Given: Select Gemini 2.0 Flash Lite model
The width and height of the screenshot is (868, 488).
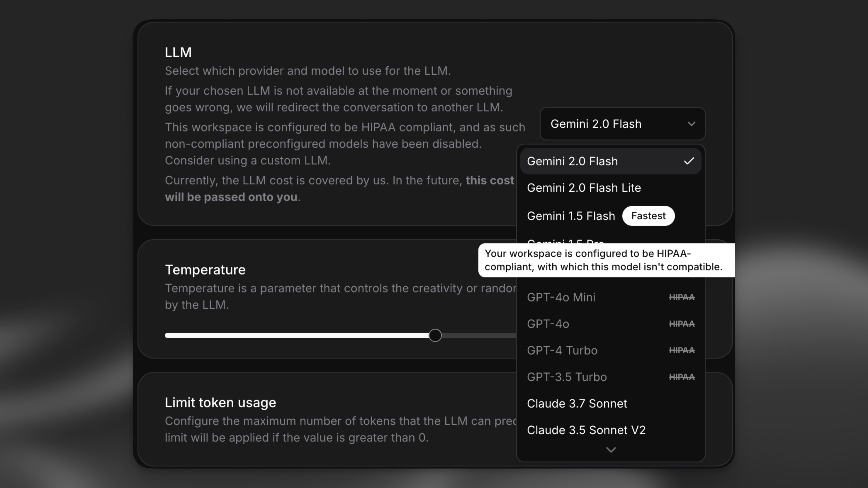Looking at the screenshot, I should tap(584, 187).
